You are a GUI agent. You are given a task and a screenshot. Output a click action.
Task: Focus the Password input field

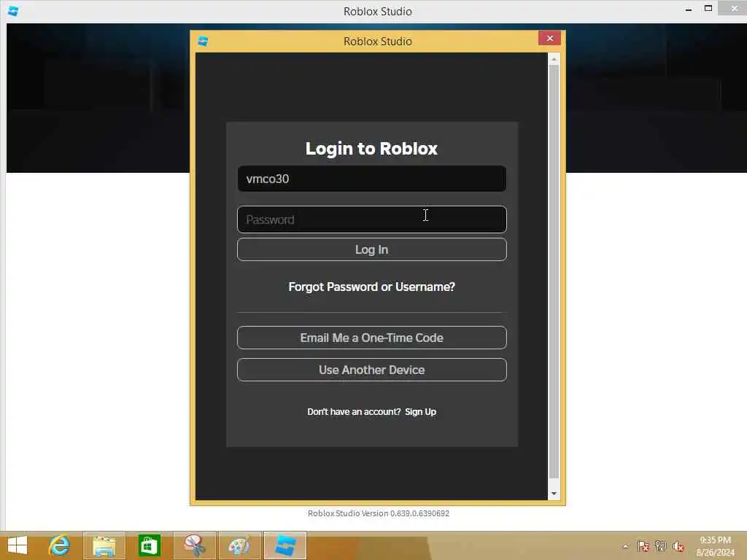pos(371,219)
